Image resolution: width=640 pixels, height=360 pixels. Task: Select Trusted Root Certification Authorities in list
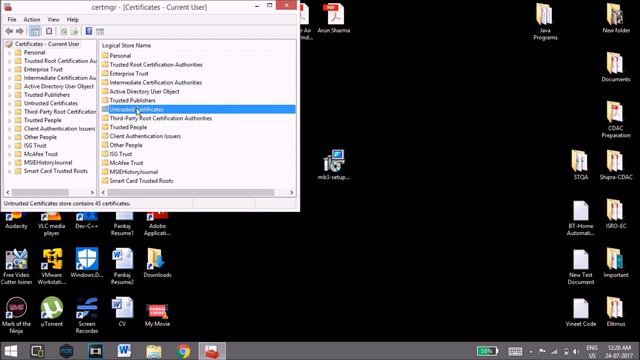tap(156, 64)
